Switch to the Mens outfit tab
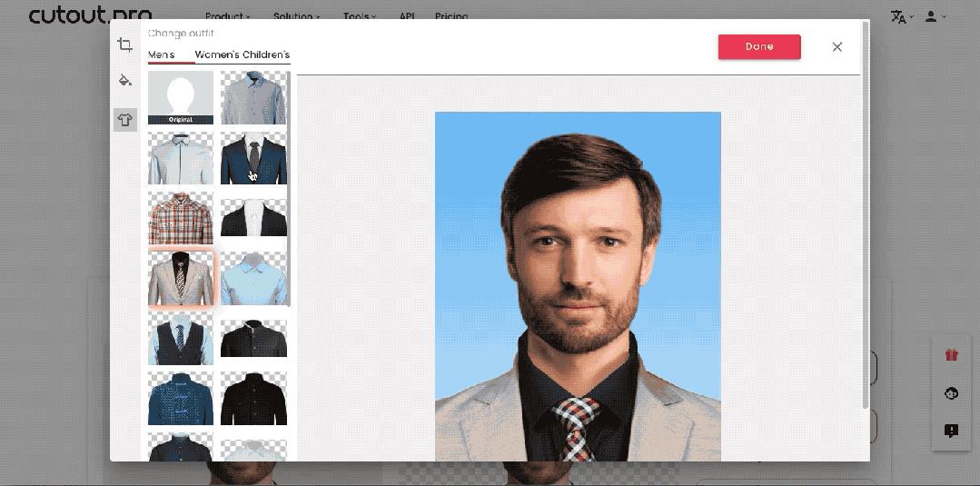Viewport: 980px width, 486px height. point(162,55)
